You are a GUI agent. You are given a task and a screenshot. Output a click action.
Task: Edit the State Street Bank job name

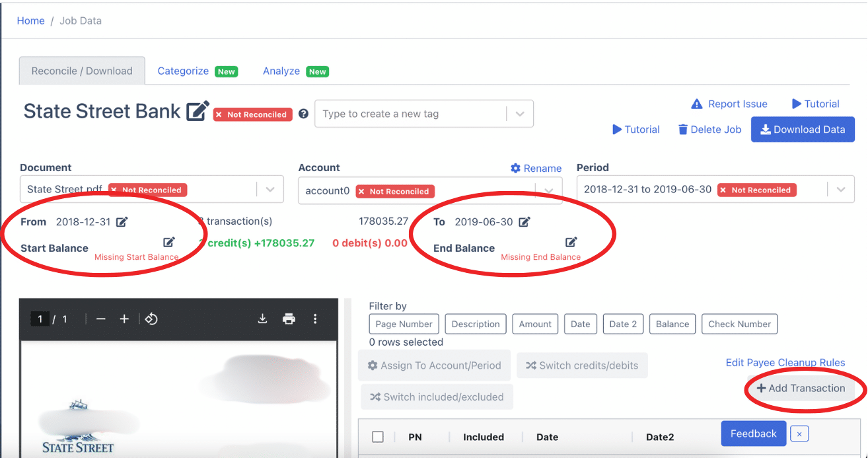(198, 111)
